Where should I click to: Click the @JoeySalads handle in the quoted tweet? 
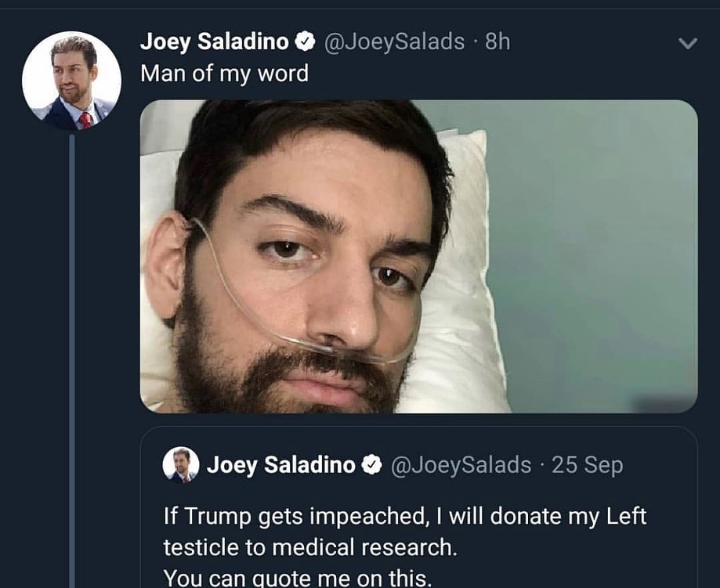[460, 465]
